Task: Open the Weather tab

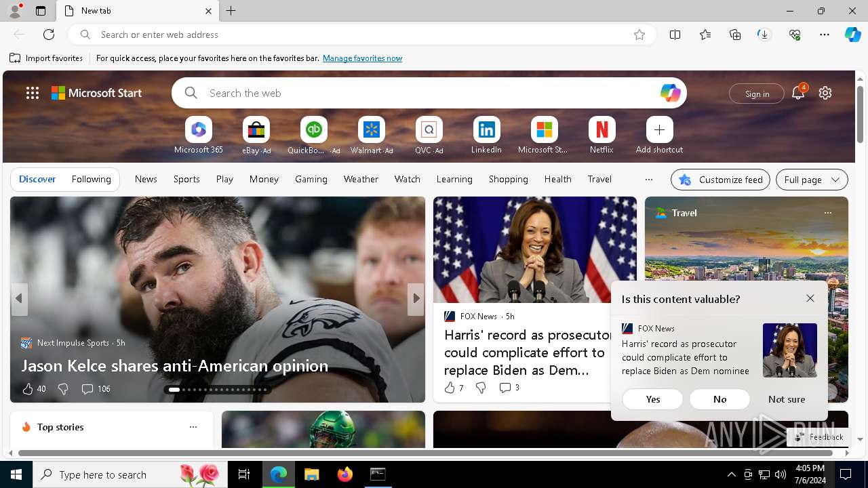Action: pyautogui.click(x=361, y=179)
